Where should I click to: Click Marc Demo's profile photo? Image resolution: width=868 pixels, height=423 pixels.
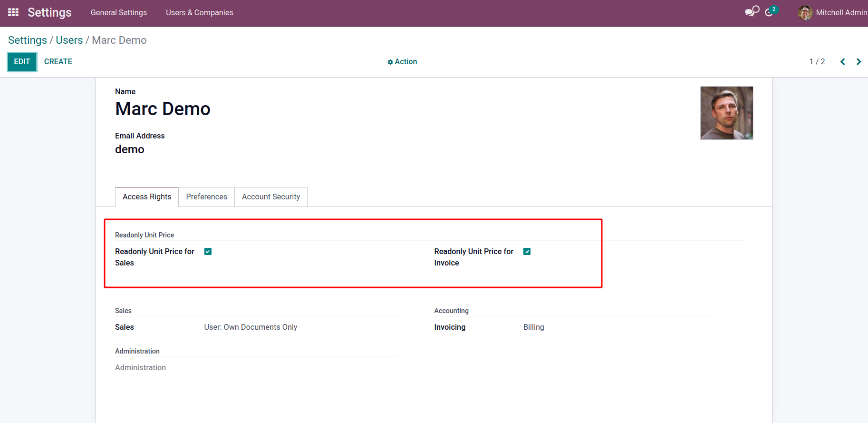click(x=726, y=113)
